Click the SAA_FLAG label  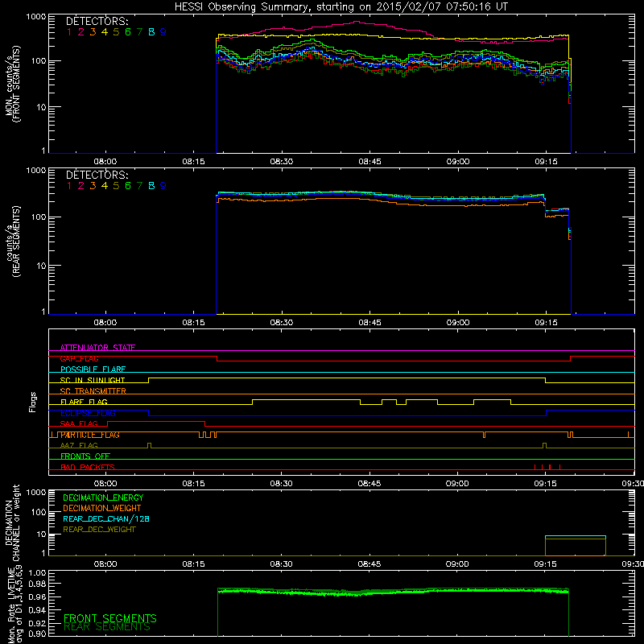tap(79, 423)
